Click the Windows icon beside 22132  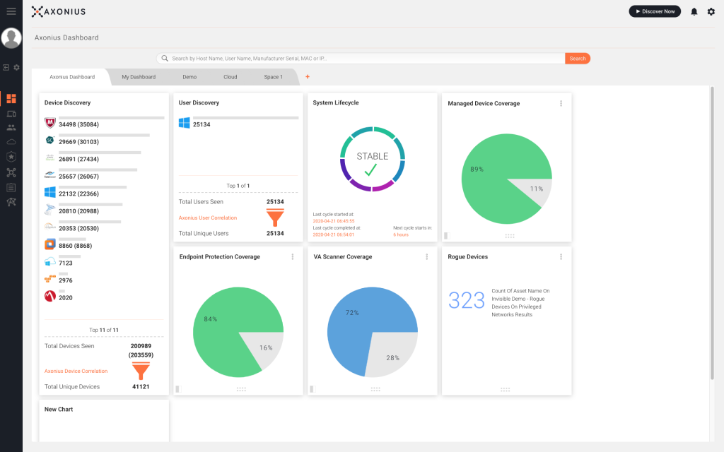tap(50, 192)
